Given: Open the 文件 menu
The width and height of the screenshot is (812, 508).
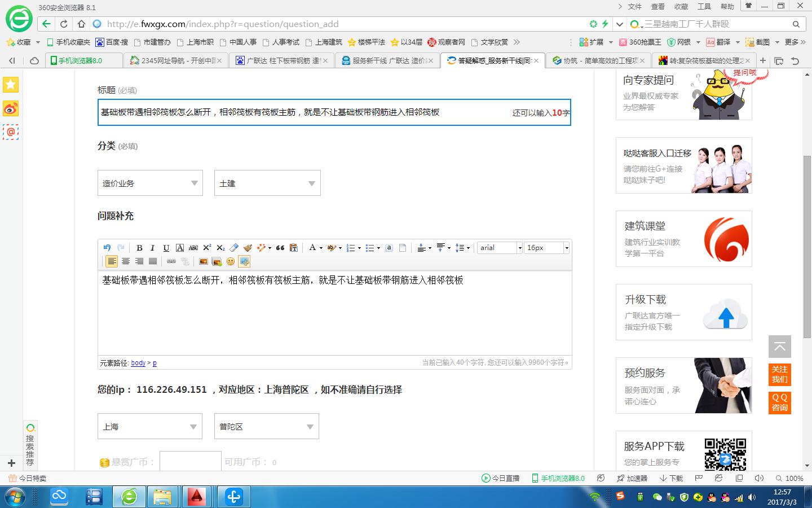Looking at the screenshot, I should (x=635, y=7).
